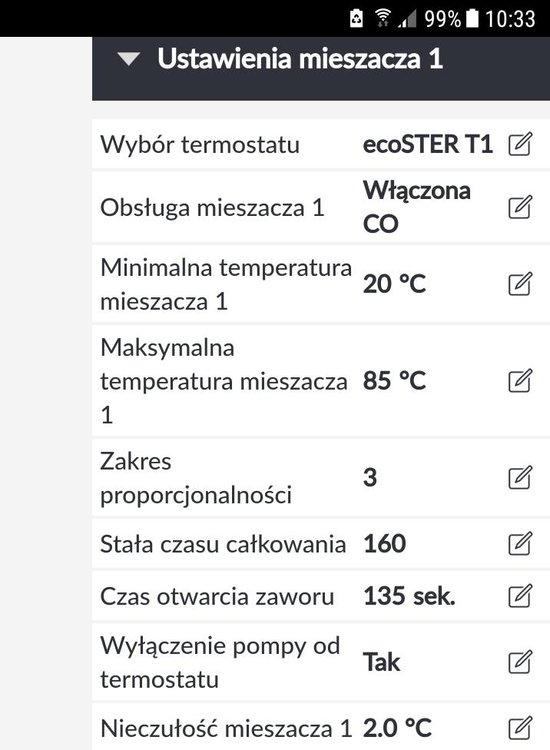Tap the 160 integration constant value
Image resolution: width=550 pixels, height=750 pixels.
tap(385, 543)
